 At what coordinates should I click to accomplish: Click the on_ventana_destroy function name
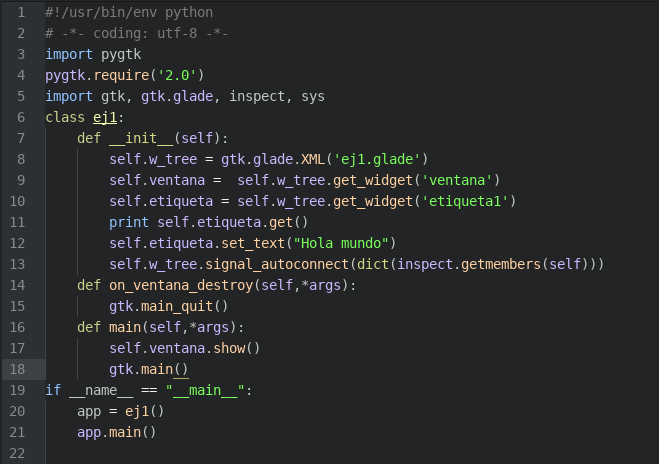(x=181, y=285)
